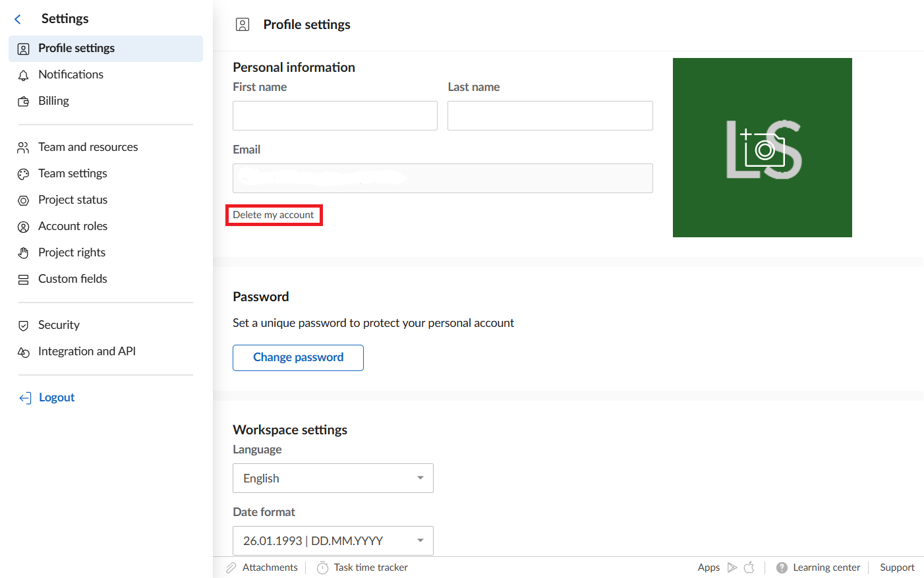This screenshot has height=578, width=924.
Task: Open the Language dropdown showing English
Action: 333,478
